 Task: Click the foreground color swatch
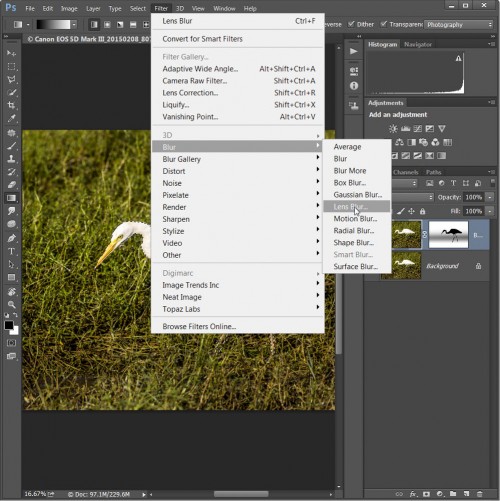pyautogui.click(x=9, y=325)
